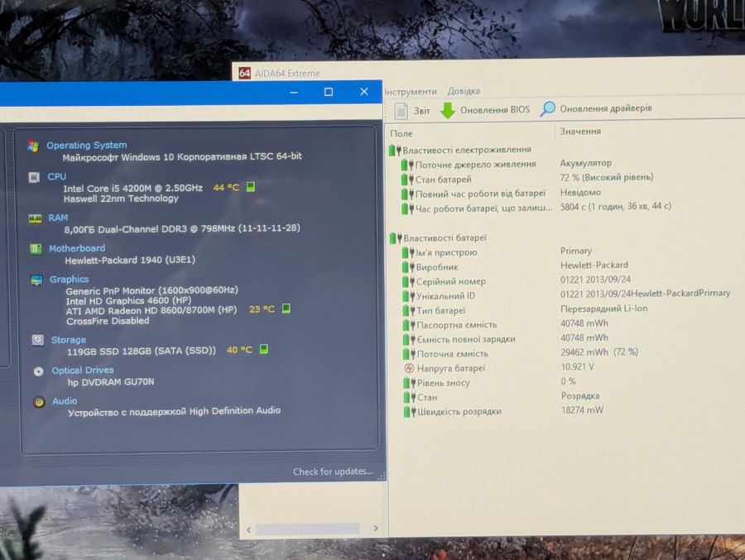
Task: Open Оновлення драйверів via magnifier icon
Action: pos(547,108)
